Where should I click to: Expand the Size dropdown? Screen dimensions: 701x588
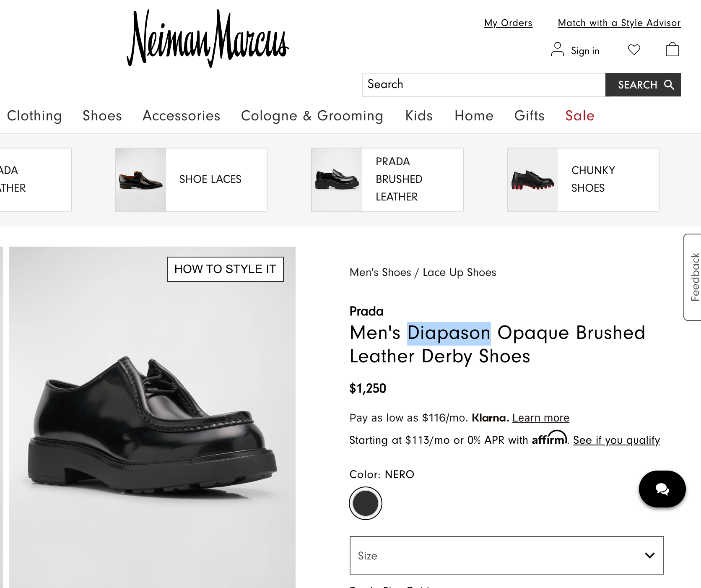(506, 555)
